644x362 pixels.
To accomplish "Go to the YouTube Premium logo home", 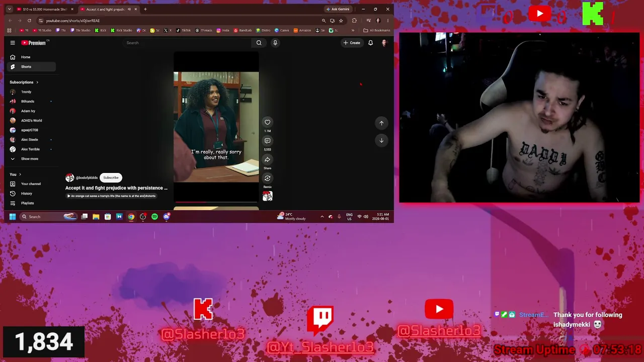I will tap(34, 43).
